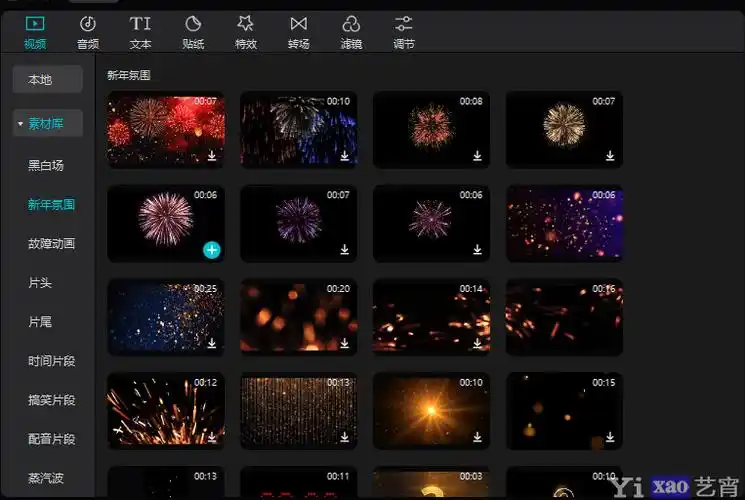Preview the red fireworks 00:07 thumbnail
Viewport: 745px width, 500px height.
pyautogui.click(x=166, y=130)
